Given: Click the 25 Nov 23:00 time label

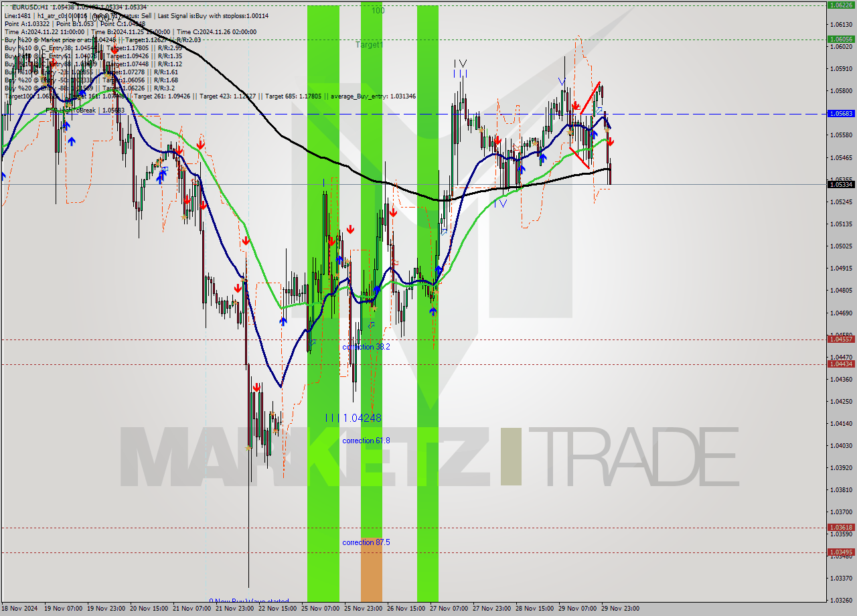Looking at the screenshot, I should 363,609.
